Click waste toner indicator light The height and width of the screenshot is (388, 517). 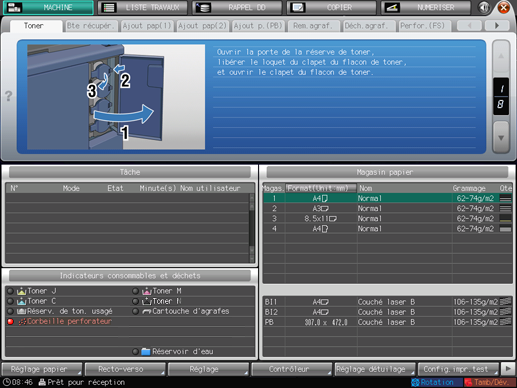coord(10,312)
